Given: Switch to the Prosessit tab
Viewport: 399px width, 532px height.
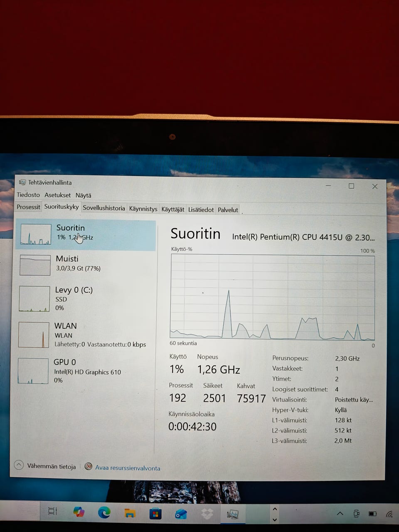Looking at the screenshot, I should 28,207.
